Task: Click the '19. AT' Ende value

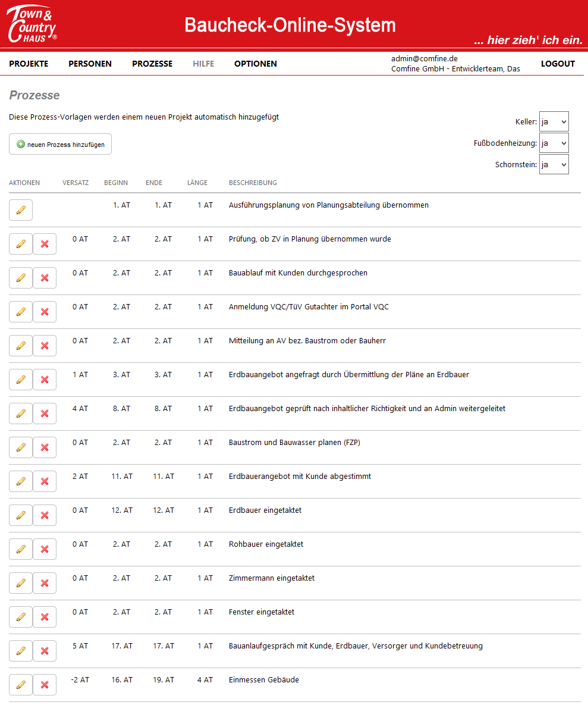Action: pos(163,680)
